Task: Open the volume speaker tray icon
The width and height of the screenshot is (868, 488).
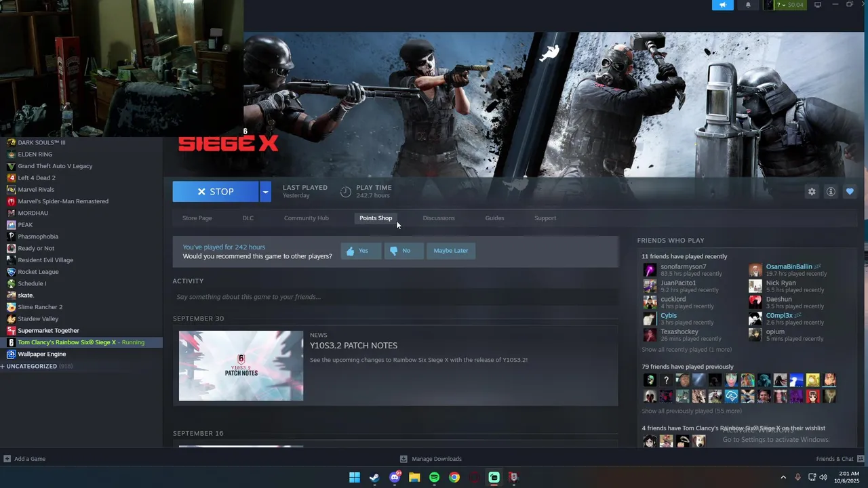Action: 823,477
